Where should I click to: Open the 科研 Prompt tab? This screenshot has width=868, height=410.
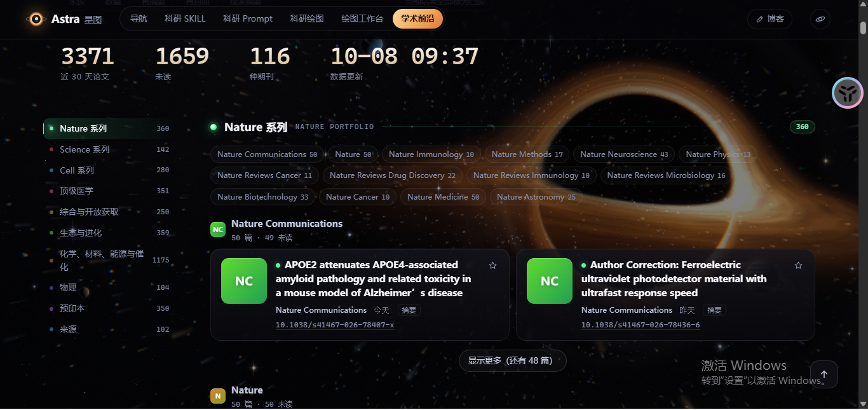pos(248,19)
